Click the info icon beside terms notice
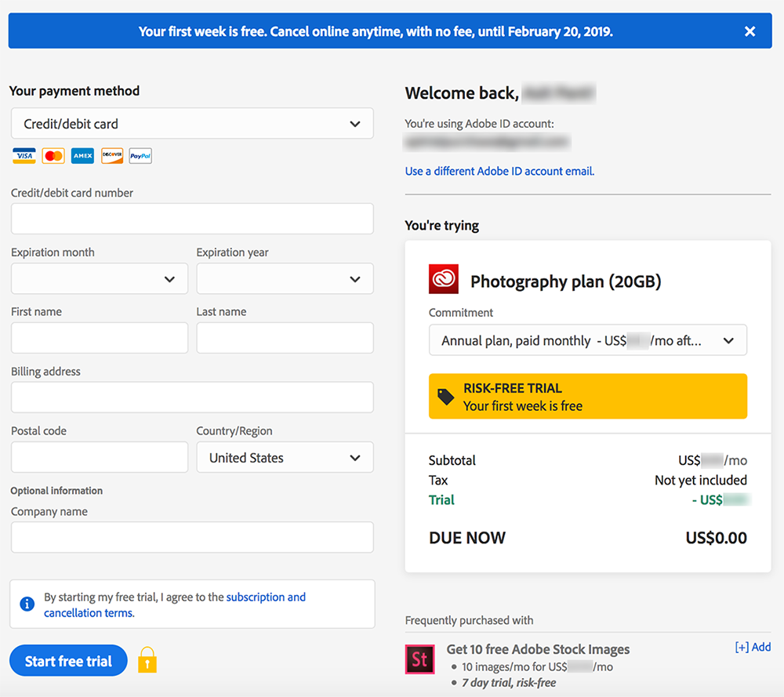Screen dimensions: 784x697 coord(27,604)
